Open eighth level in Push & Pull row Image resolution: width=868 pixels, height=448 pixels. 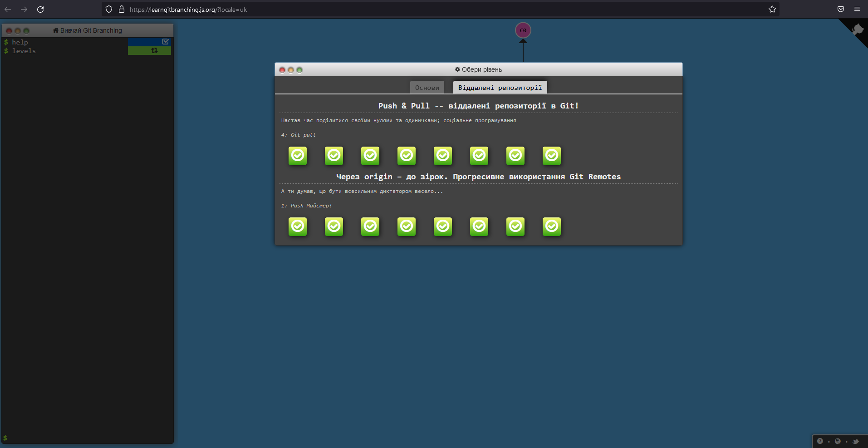[552, 156]
